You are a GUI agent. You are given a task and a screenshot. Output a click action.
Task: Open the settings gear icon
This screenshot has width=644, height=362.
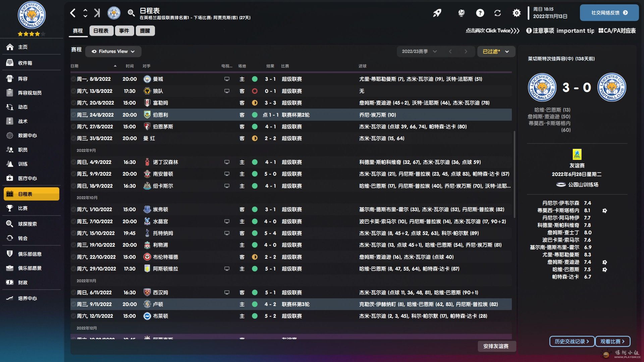pyautogui.click(x=517, y=13)
